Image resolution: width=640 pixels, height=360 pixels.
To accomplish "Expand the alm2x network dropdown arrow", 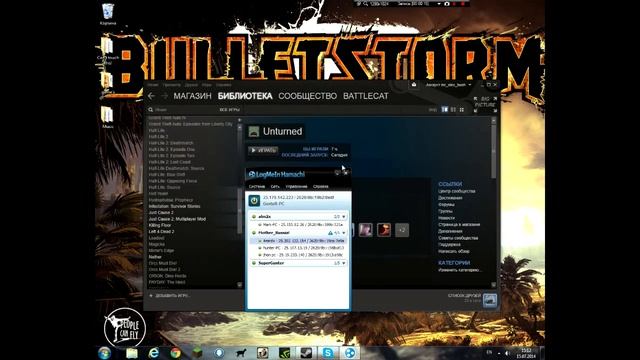I will coord(344,217).
